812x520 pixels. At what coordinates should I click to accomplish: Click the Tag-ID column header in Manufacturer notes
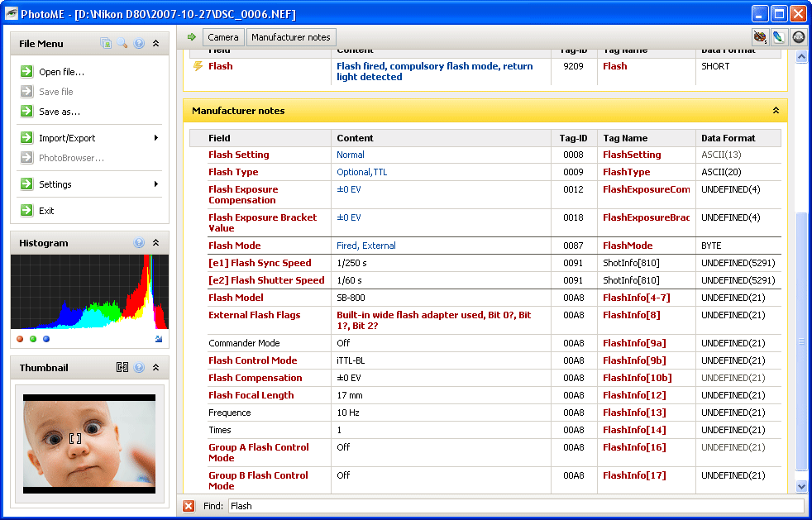[x=574, y=138]
